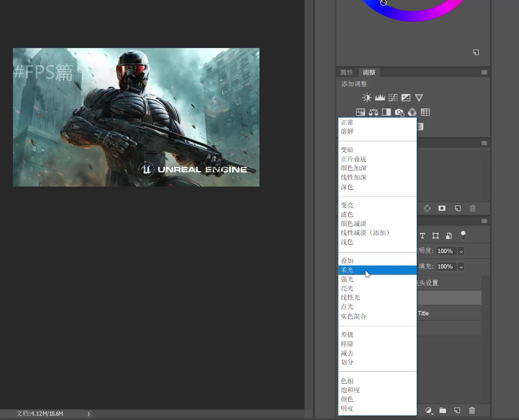Open the opacity 100% dropdown arrow
This screenshot has height=420, width=519.
click(x=461, y=251)
